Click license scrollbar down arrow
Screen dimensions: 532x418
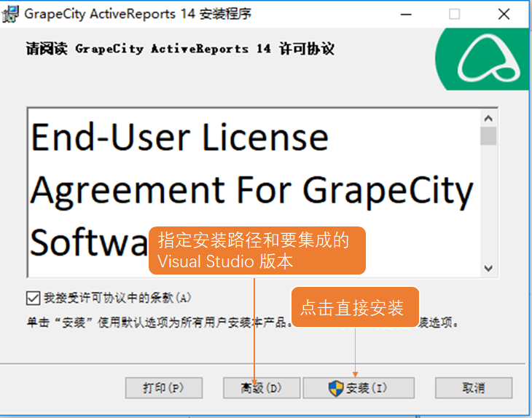[x=488, y=269]
